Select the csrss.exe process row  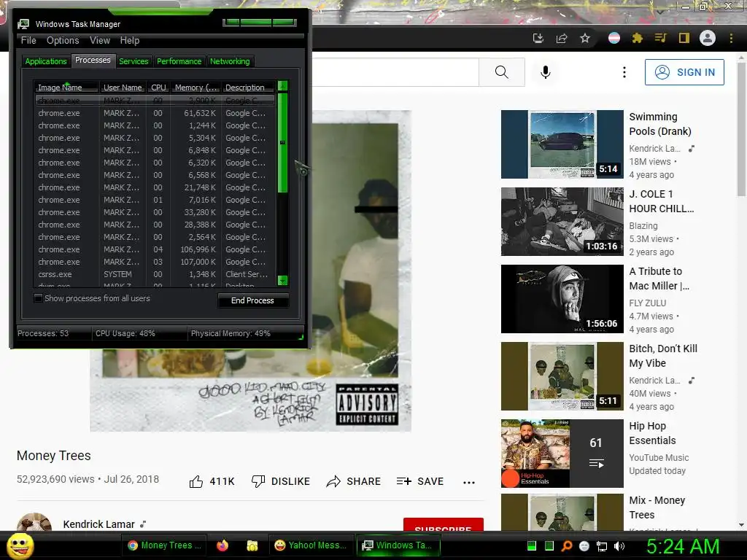pos(155,274)
